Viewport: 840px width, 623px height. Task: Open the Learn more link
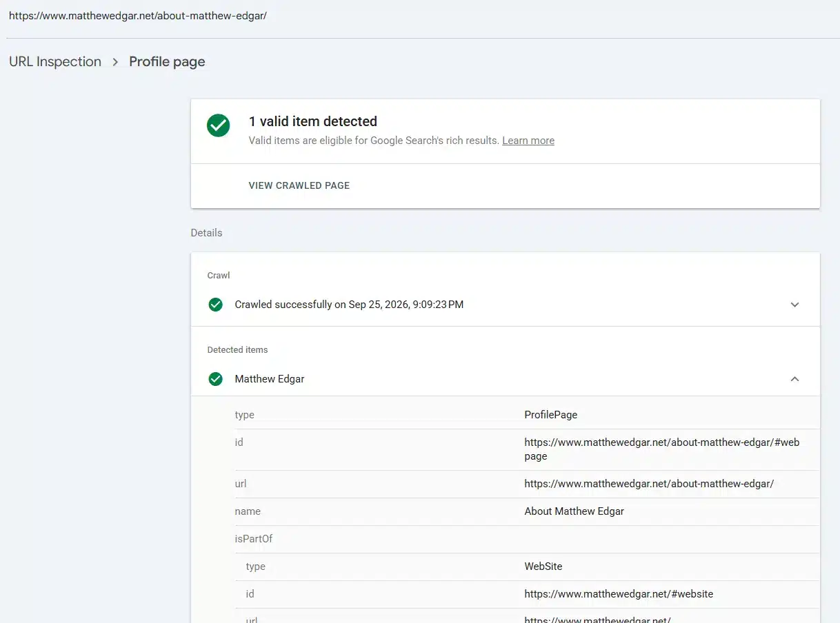click(x=528, y=141)
